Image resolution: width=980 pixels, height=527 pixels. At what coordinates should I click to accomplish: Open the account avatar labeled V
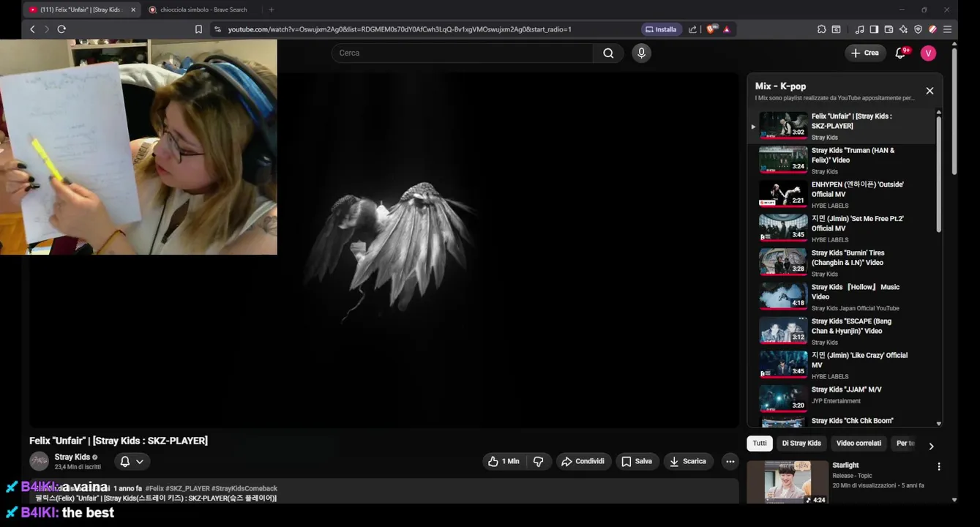928,53
